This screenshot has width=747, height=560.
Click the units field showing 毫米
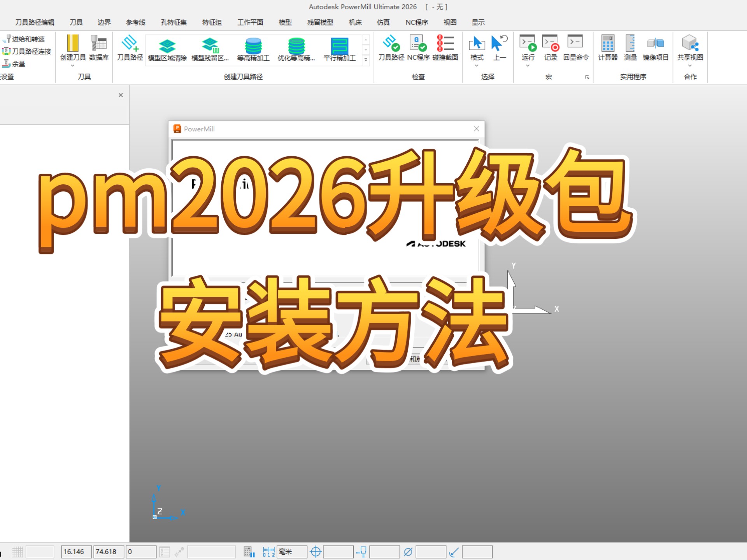(x=292, y=552)
